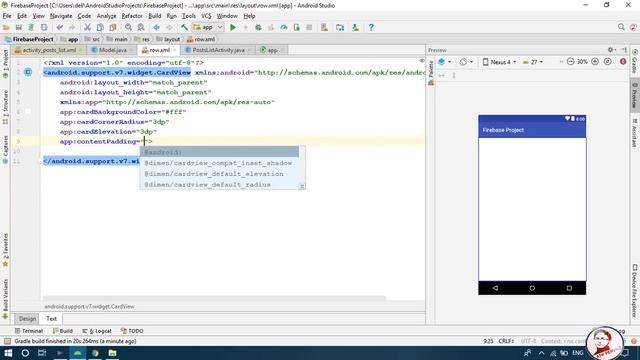Click the Replace icon in the toolbar

141,27
